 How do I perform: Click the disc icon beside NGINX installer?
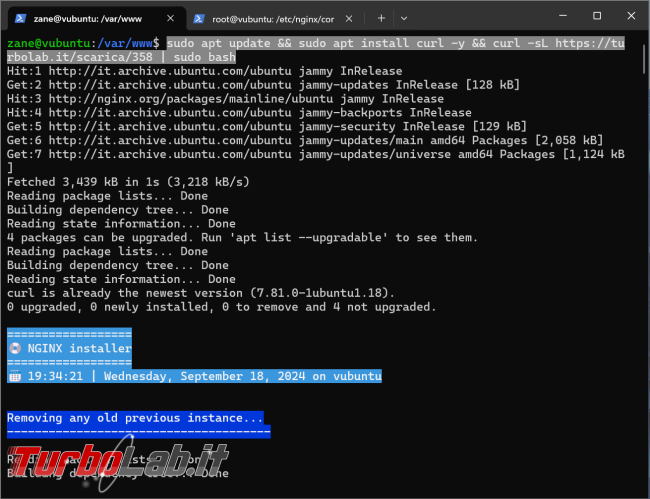pos(15,348)
